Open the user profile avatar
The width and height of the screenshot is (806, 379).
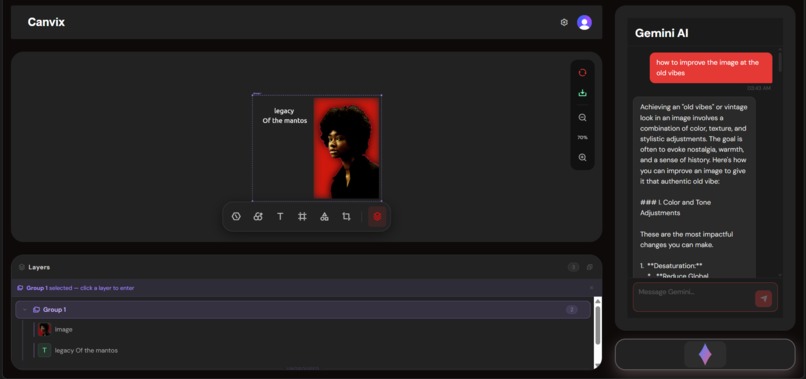click(x=584, y=22)
